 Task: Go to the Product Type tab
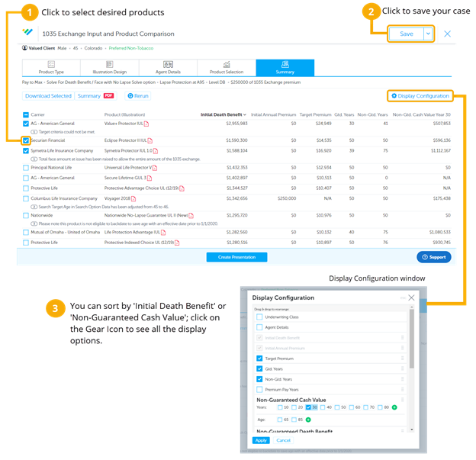click(x=51, y=68)
